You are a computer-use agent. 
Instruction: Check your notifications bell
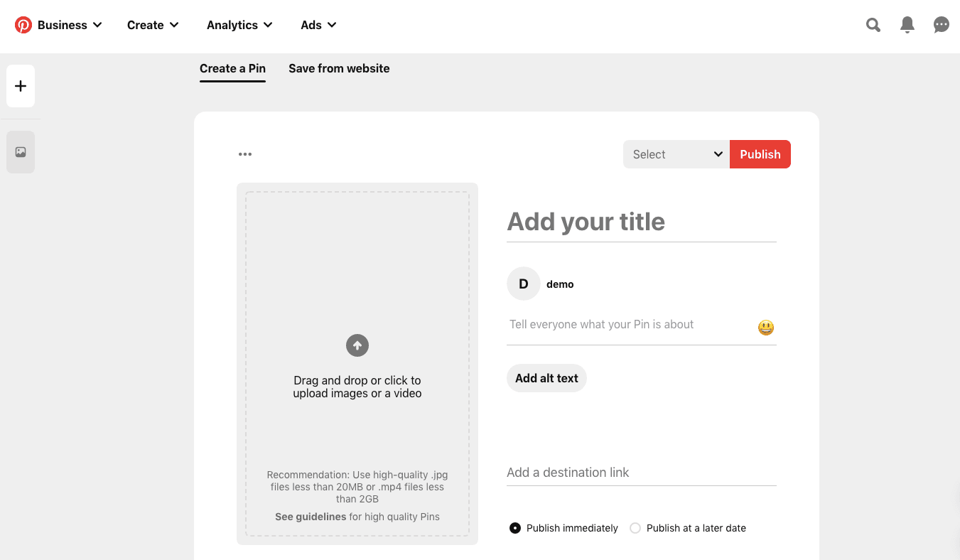tap(907, 24)
